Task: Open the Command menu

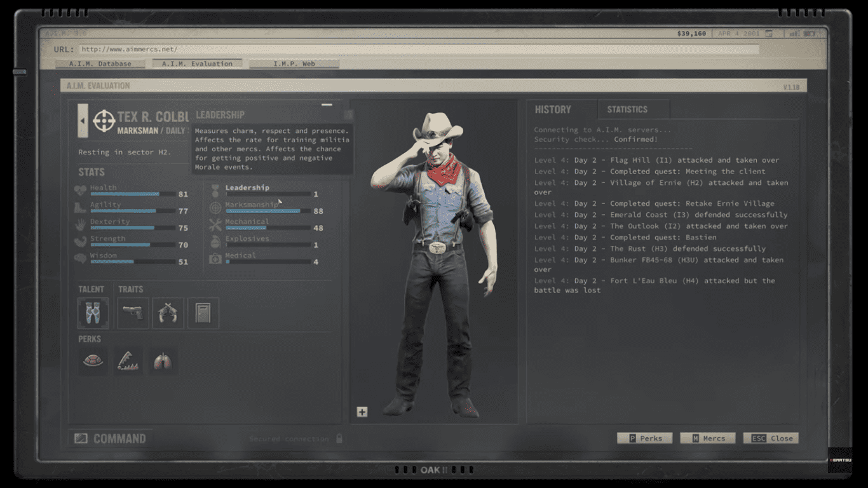Action: [x=110, y=438]
